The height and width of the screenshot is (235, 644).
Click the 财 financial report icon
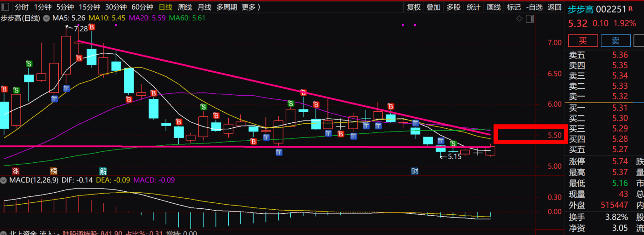[415, 171]
